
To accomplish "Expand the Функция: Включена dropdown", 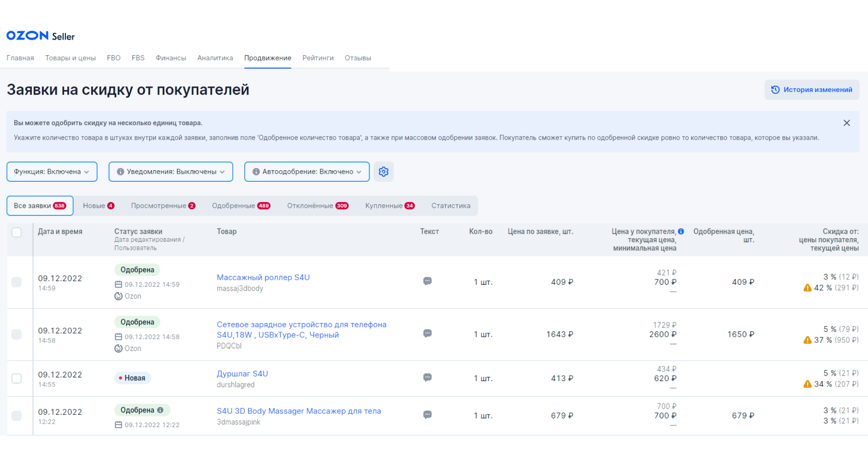I will pyautogui.click(x=52, y=171).
